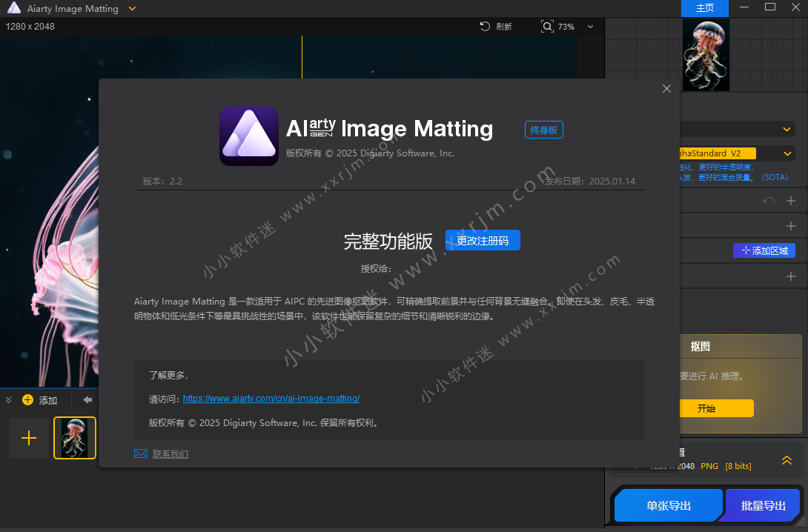The image size is (808, 532).
Task: Collapse filmstrip with double-chevron left of 添加
Action: [x=9, y=400]
